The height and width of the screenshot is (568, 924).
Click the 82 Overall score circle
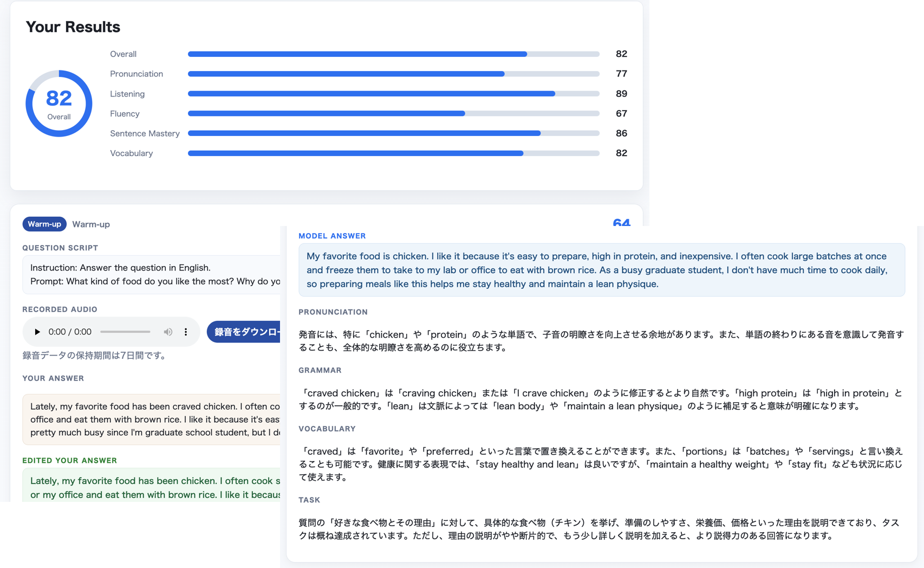coord(59,104)
